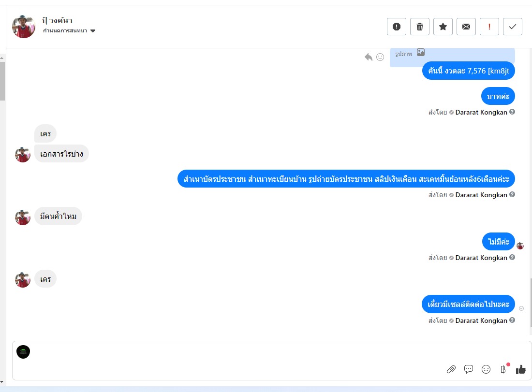Attach a file with paperclip icon

(451, 369)
